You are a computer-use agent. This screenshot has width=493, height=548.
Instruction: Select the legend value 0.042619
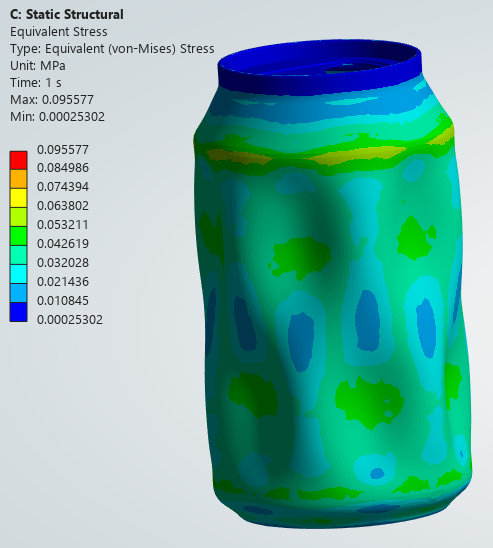click(x=63, y=244)
